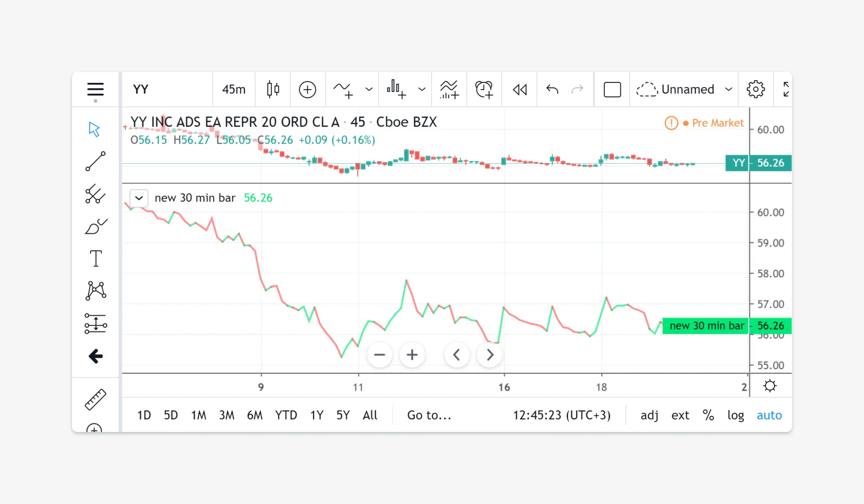This screenshot has height=504, width=864.
Task: Enable extended hours with ext
Action: 680,415
